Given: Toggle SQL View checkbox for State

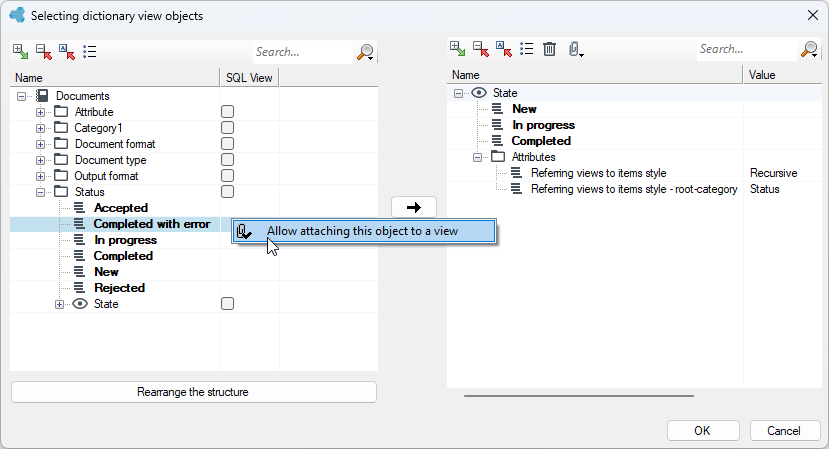Looking at the screenshot, I should (227, 304).
